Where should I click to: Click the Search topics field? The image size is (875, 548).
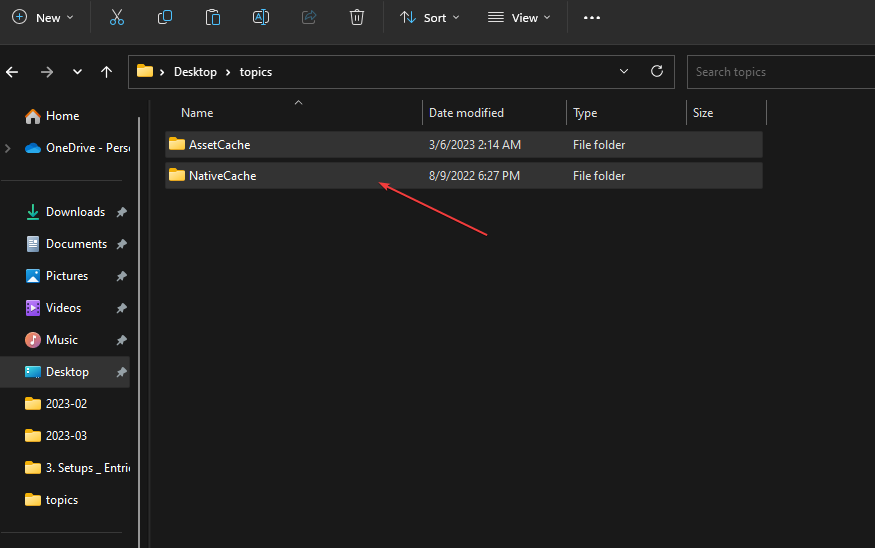pyautogui.click(x=781, y=72)
